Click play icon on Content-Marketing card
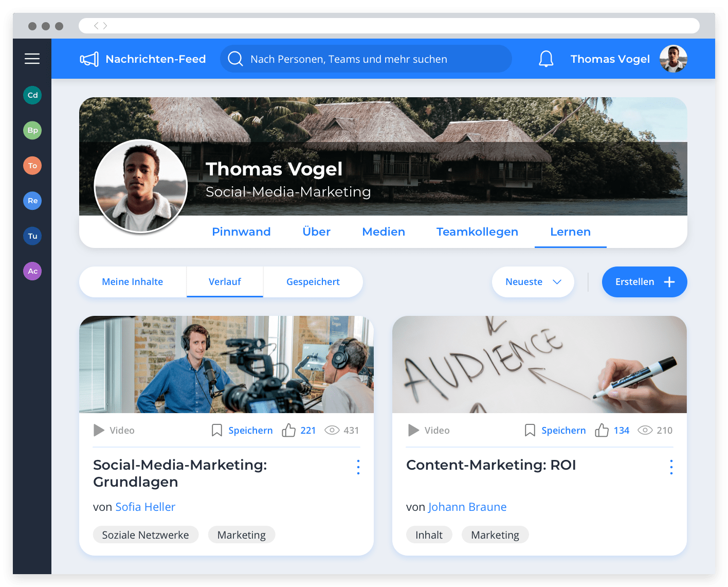 [413, 430]
